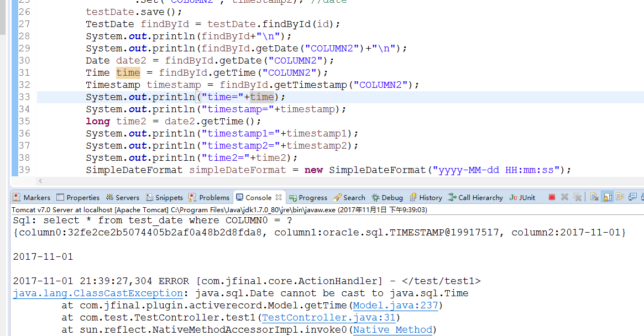Screen dimensions: 644x336
Task: Show the Problems tab
Action: click(x=209, y=197)
